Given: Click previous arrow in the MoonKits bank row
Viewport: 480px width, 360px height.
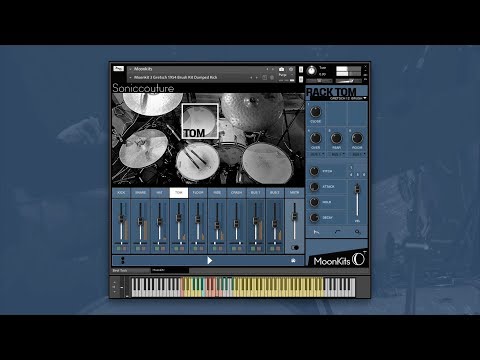Looking at the screenshot, I should pos(267,69).
